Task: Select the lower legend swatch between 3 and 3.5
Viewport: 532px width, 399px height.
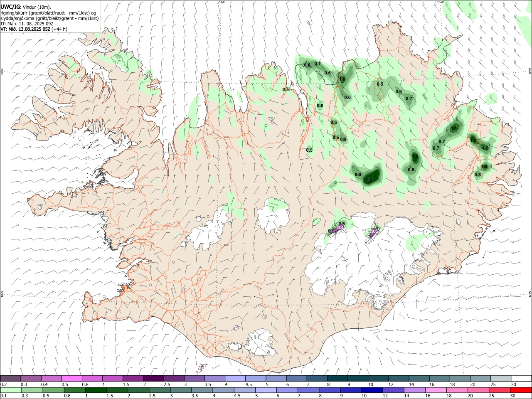Action: pyautogui.click(x=181, y=390)
